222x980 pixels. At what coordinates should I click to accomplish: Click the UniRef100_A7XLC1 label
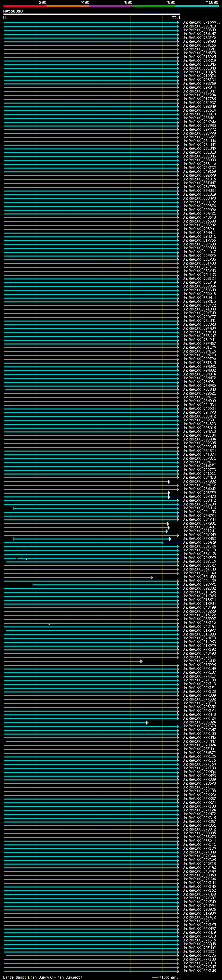tap(199, 921)
